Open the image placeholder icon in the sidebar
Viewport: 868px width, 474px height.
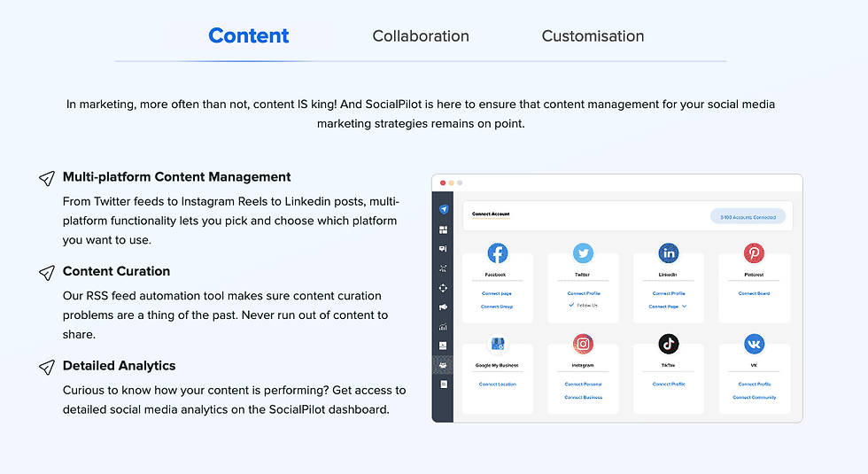pos(443,346)
